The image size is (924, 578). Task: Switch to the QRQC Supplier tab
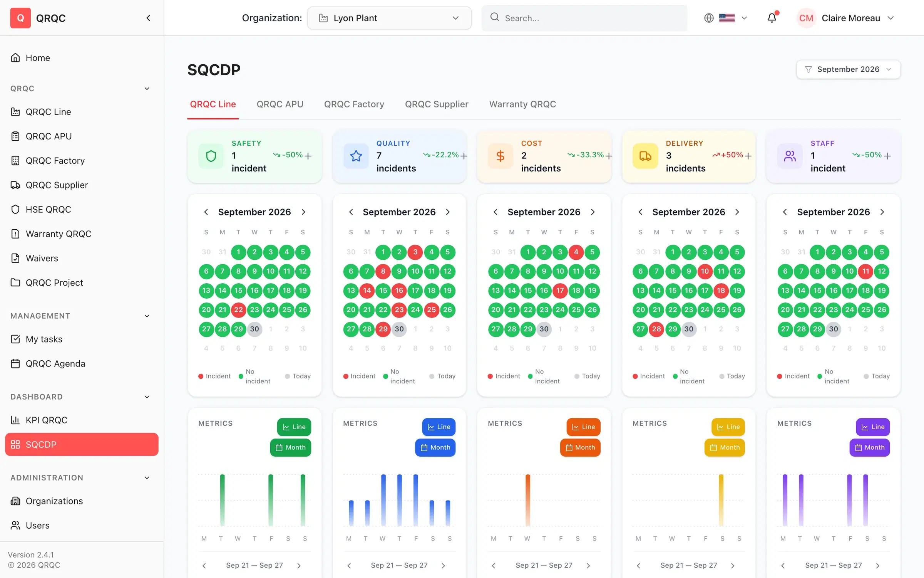tap(437, 104)
